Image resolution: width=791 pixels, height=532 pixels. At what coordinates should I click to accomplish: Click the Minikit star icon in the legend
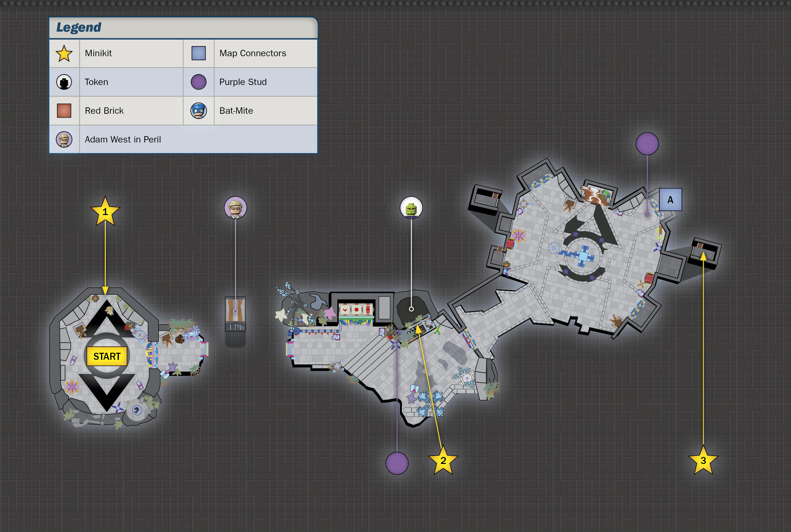64,54
